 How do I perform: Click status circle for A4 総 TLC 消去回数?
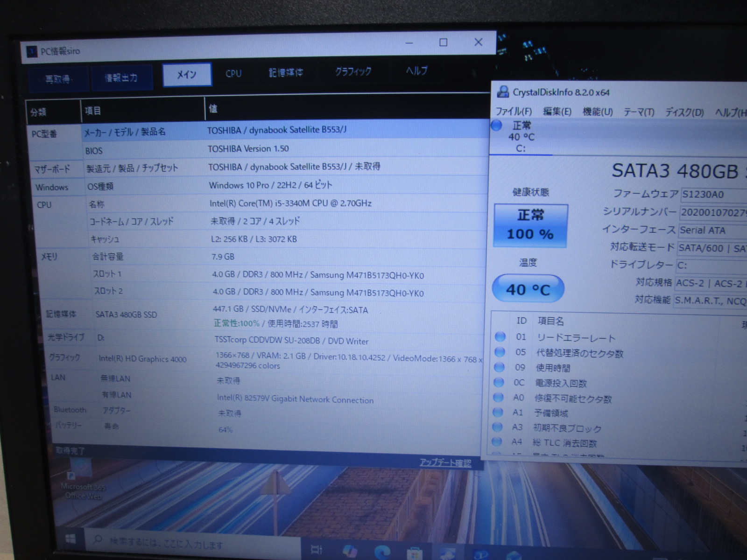(x=497, y=441)
